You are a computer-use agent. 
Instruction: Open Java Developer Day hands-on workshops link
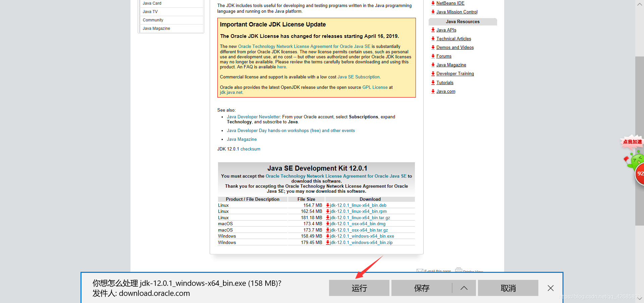click(x=291, y=131)
